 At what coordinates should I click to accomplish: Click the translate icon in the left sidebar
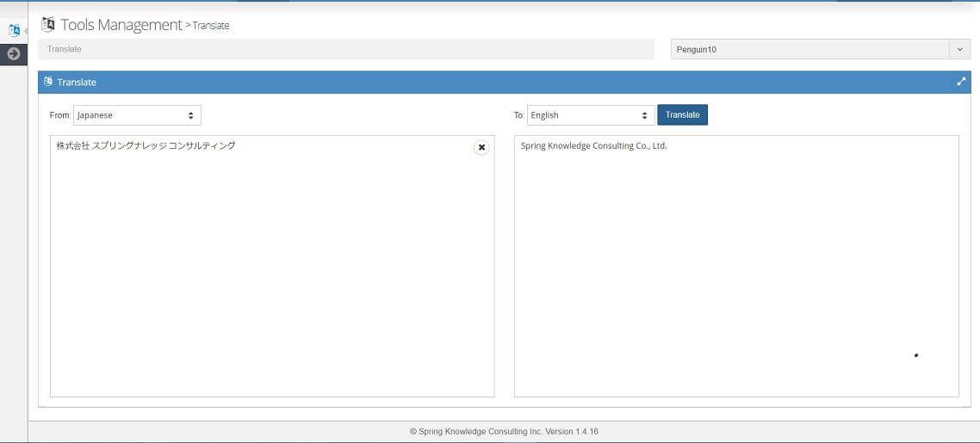(14, 31)
